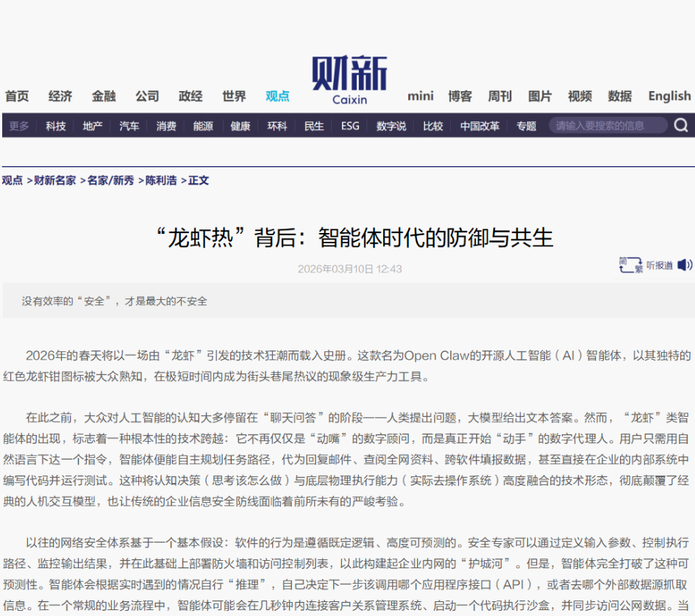695x616 pixels.
Task: Open 专题 in the subnav bar
Action: [x=526, y=126]
